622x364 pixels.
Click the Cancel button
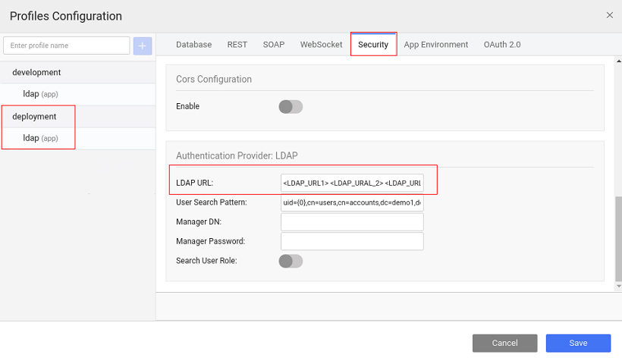pos(504,344)
